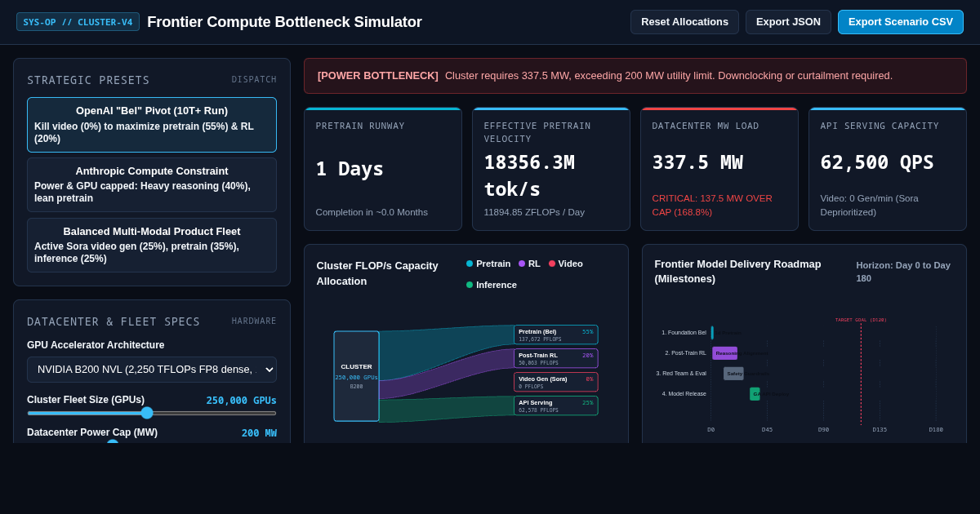Select the Post-Train RL 20% node
The height and width of the screenshot is (514, 980).
point(556,358)
